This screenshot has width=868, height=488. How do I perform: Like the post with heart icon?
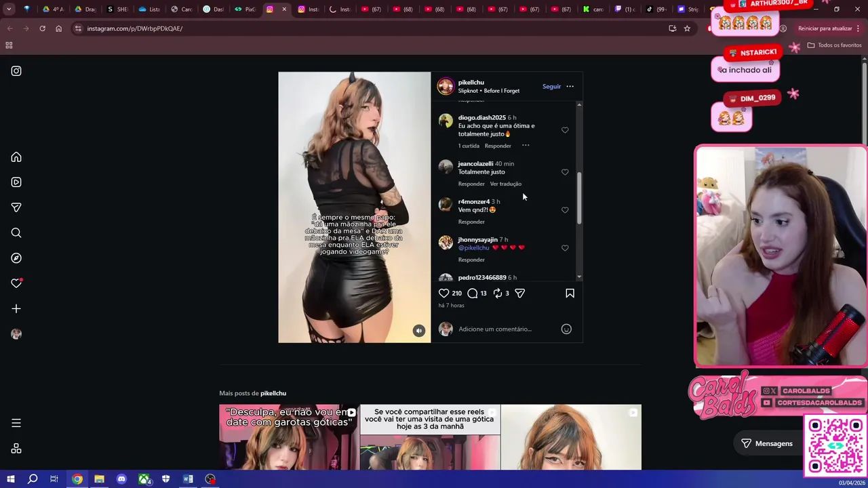click(x=443, y=293)
